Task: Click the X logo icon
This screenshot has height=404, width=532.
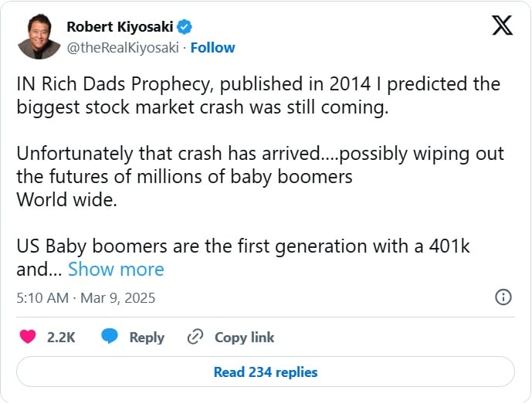Action: [502, 25]
